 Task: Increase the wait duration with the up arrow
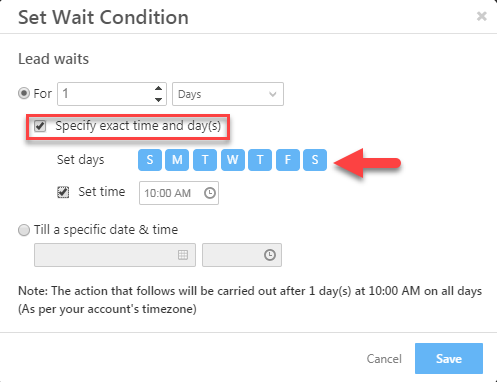coord(158,88)
